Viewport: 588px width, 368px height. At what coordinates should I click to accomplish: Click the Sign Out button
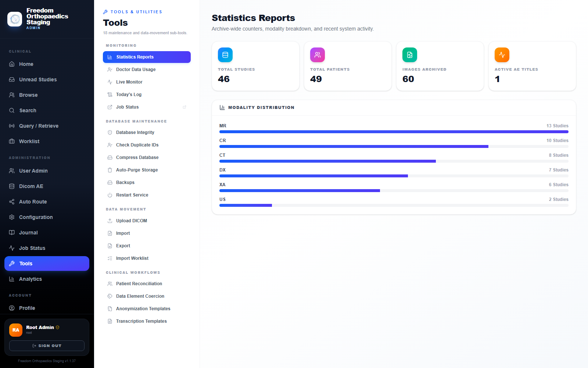(47, 346)
